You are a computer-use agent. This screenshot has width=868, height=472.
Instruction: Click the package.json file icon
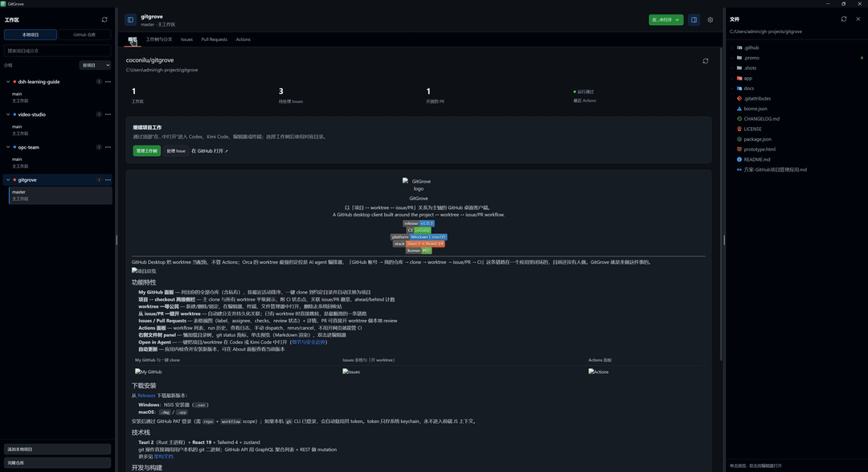(739, 139)
